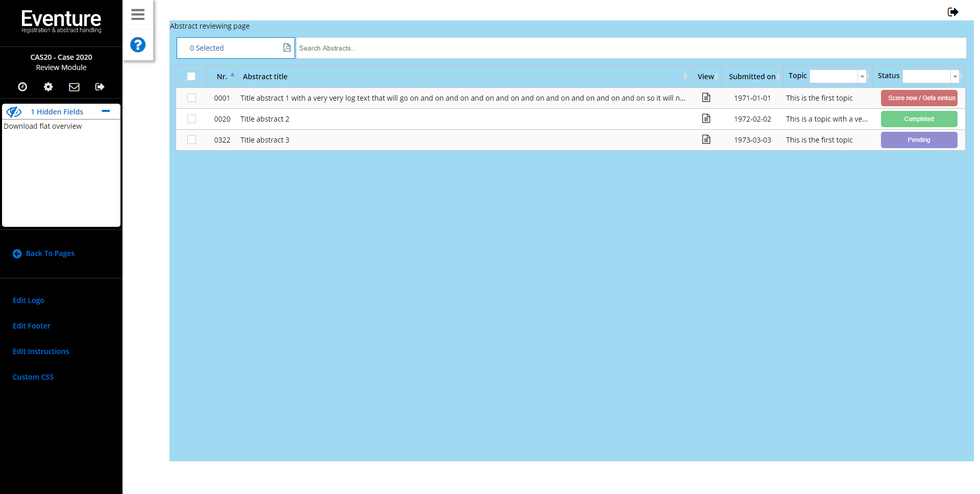Click the hidden fields eye icon
Screen dimensions: 980x494
(x=14, y=111)
